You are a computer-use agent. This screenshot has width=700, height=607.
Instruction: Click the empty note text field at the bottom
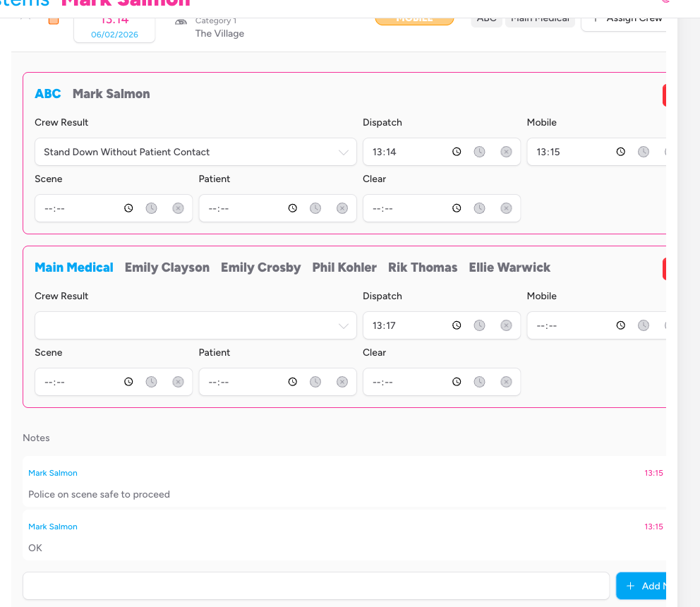coord(316,585)
